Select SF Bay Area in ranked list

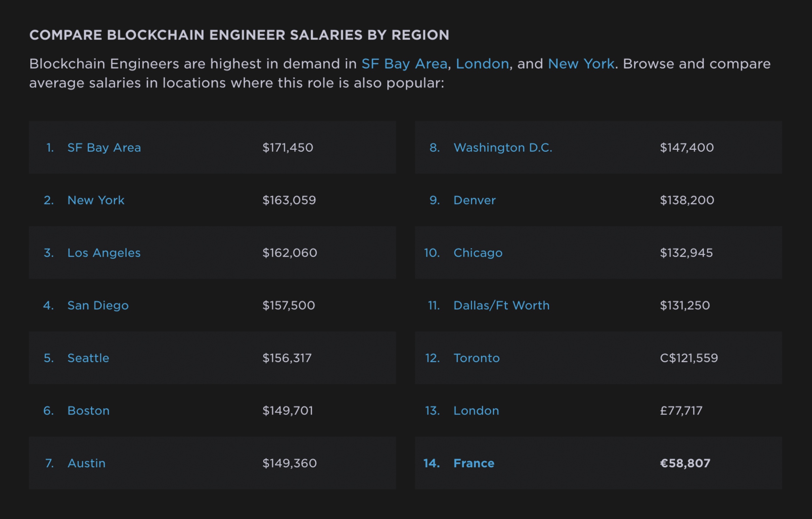(104, 148)
